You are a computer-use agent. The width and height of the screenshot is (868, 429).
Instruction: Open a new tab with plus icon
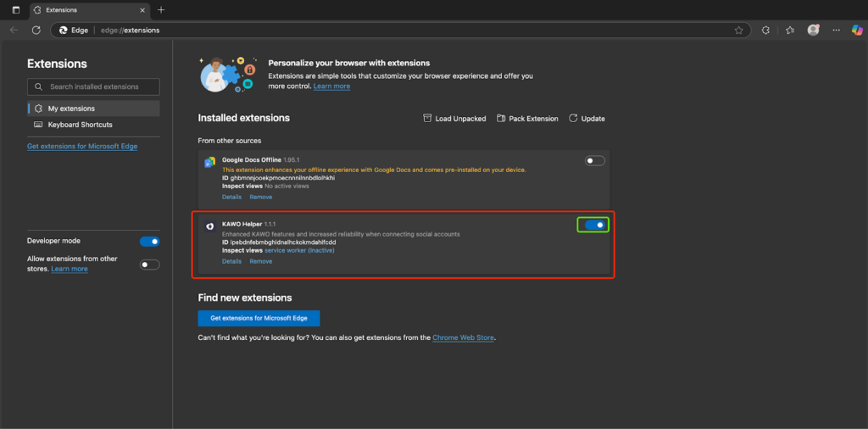161,9
